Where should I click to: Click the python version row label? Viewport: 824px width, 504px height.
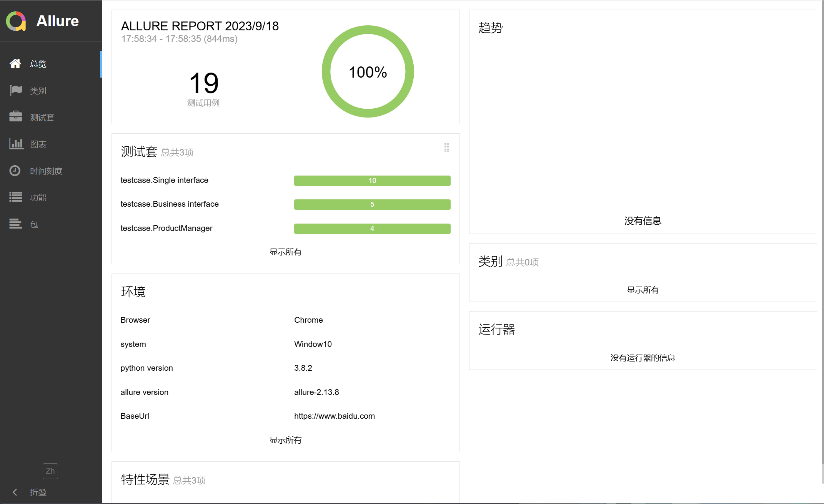(146, 368)
